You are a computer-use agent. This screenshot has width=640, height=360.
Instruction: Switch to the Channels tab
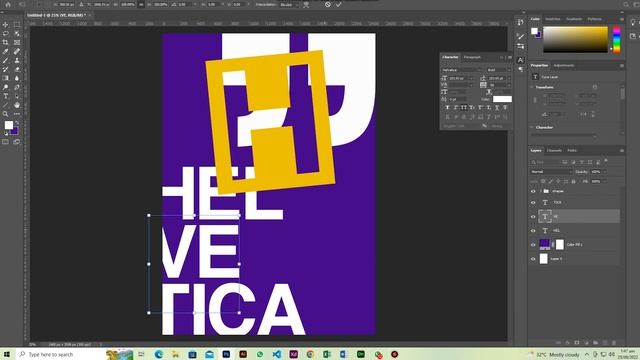tap(554, 151)
